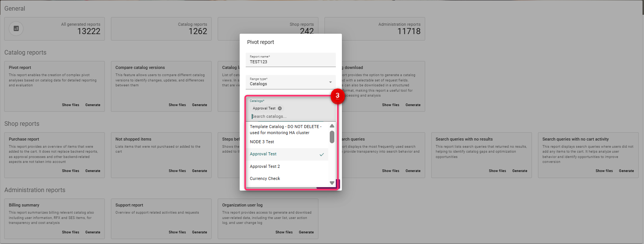The width and height of the screenshot is (644, 244).
Task: Deselect the checked Approval Test option
Action: [x=287, y=154]
